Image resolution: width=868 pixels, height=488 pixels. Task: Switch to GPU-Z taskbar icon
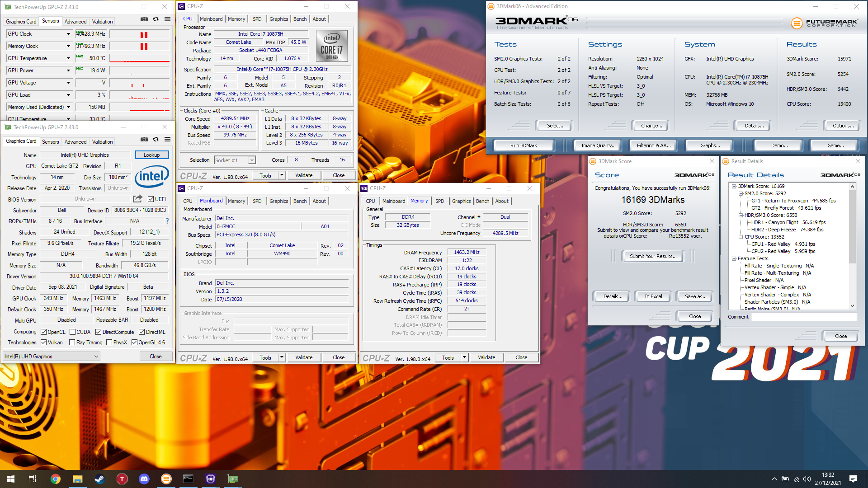[232, 479]
